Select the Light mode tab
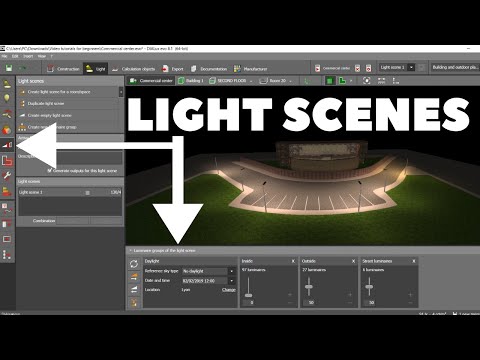480x360 pixels. click(x=95, y=69)
